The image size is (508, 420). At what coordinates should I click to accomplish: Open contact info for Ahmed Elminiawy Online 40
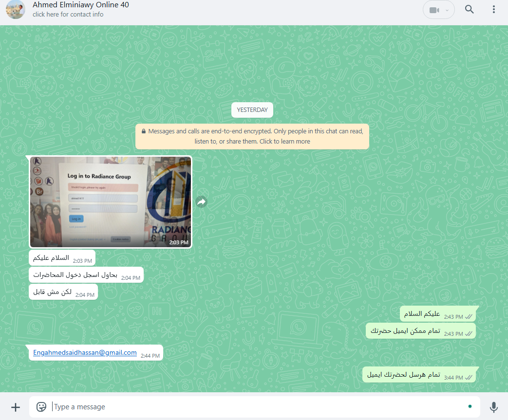click(81, 5)
